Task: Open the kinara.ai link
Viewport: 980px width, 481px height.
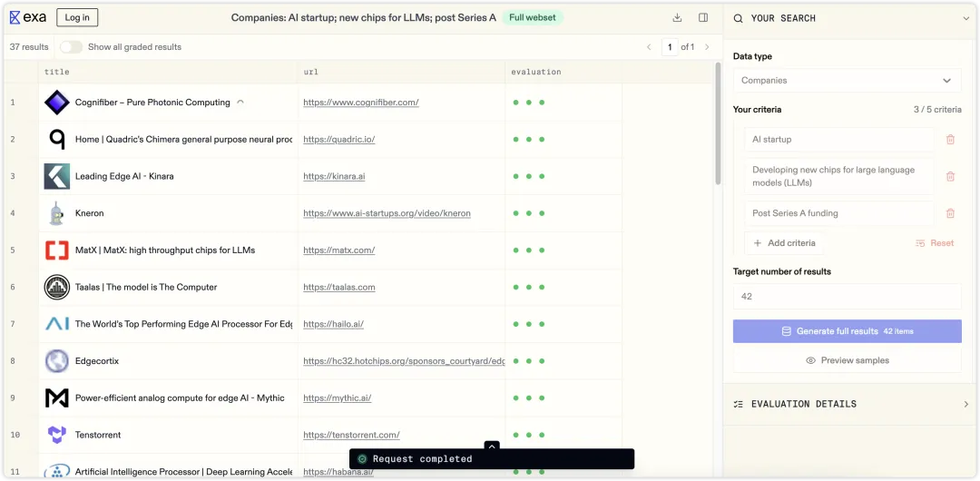Action: (x=334, y=176)
